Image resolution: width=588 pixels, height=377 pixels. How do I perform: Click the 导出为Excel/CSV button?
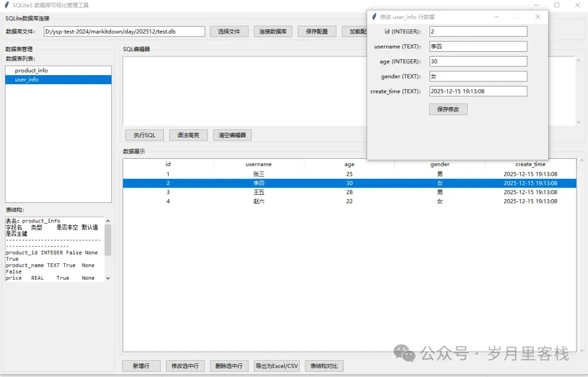(277, 366)
